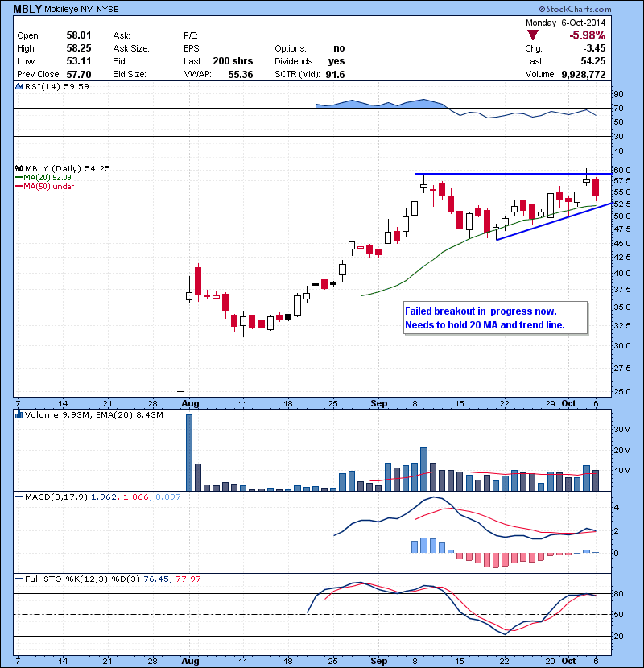The image size is (644, 668).
Task: Click the High value 58.25
Action: tap(79, 48)
